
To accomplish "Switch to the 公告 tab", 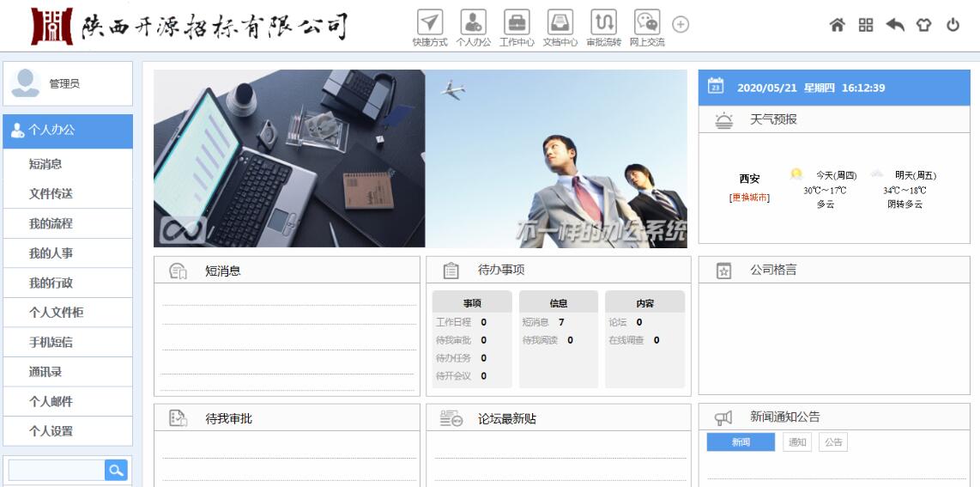I will [x=833, y=442].
